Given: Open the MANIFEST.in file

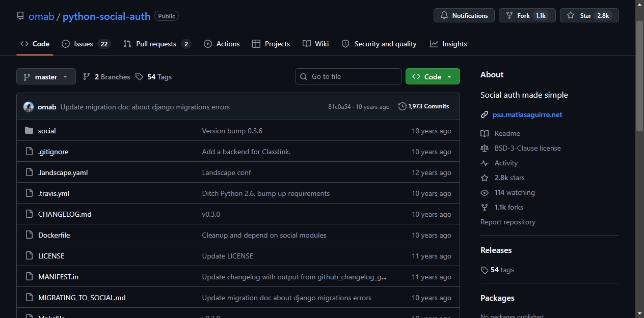Looking at the screenshot, I should click(58, 277).
